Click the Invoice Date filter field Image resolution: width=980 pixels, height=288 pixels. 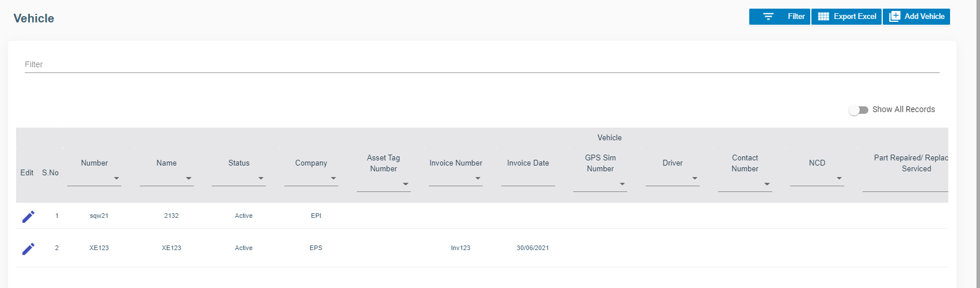pos(528,179)
